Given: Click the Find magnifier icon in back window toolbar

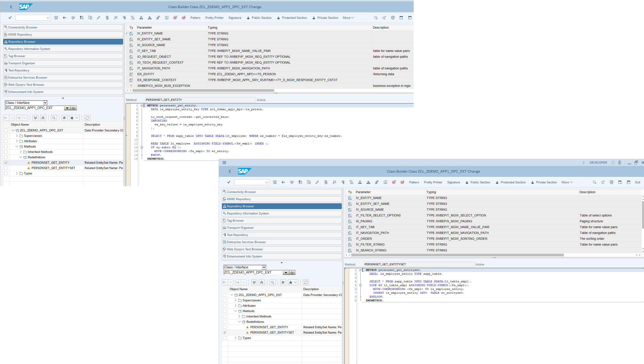Looking at the screenshot, I should point(376,18).
